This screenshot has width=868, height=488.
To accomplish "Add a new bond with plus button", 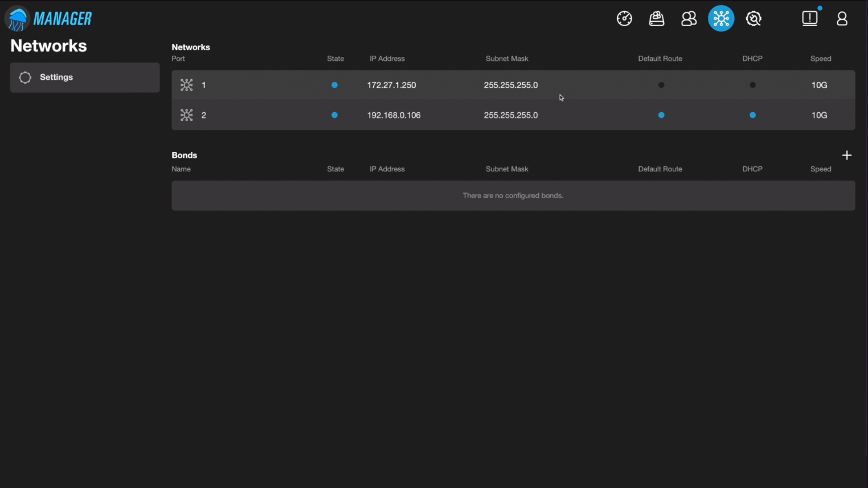I will pos(846,155).
